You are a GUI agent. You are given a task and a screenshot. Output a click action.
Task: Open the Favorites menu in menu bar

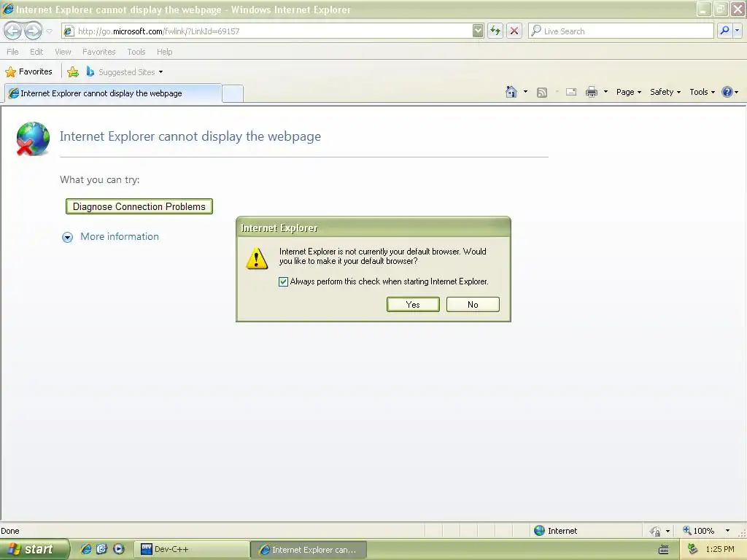pos(98,52)
